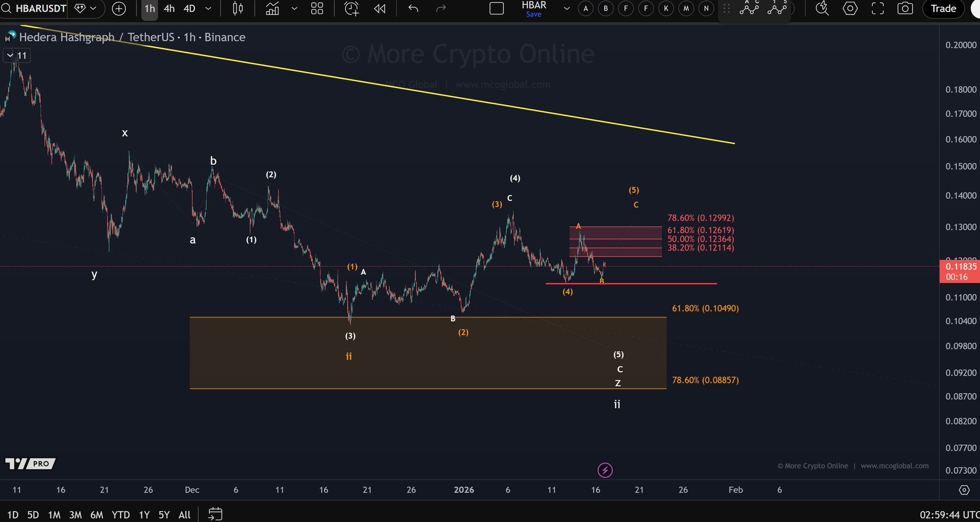Select the Elliott ABC correction wave tool
Viewport: 980px width, 522px height.
[749, 9]
